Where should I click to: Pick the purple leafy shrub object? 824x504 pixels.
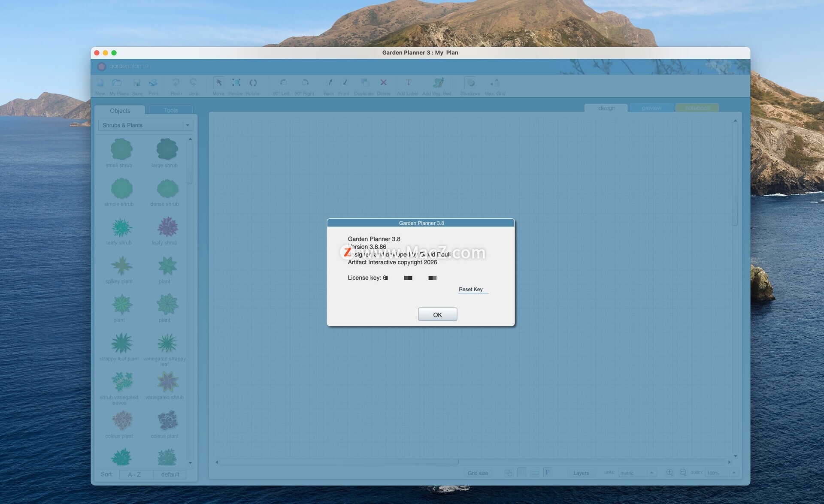click(x=167, y=227)
